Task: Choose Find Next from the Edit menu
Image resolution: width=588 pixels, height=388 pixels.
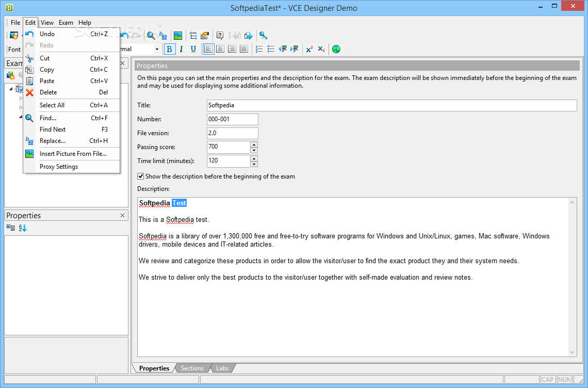Action: coord(72,130)
